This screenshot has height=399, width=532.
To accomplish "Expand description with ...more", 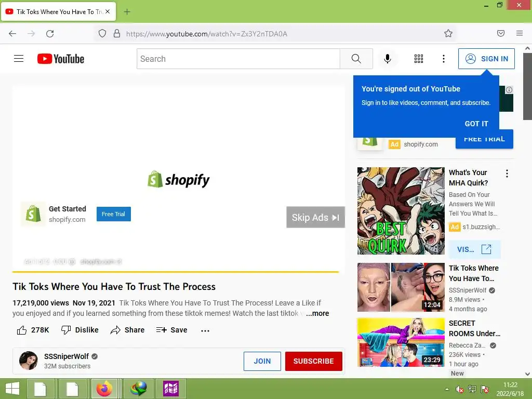I will tap(317, 313).
